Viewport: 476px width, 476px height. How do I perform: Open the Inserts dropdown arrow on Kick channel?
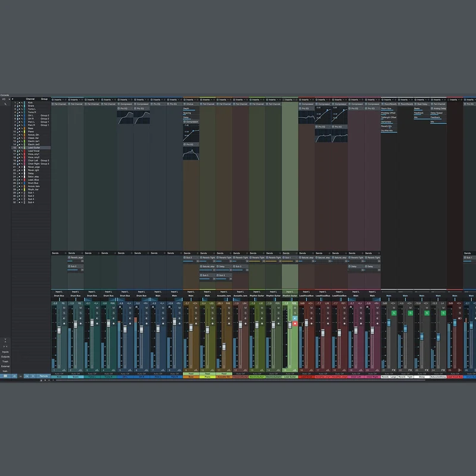point(62,99)
